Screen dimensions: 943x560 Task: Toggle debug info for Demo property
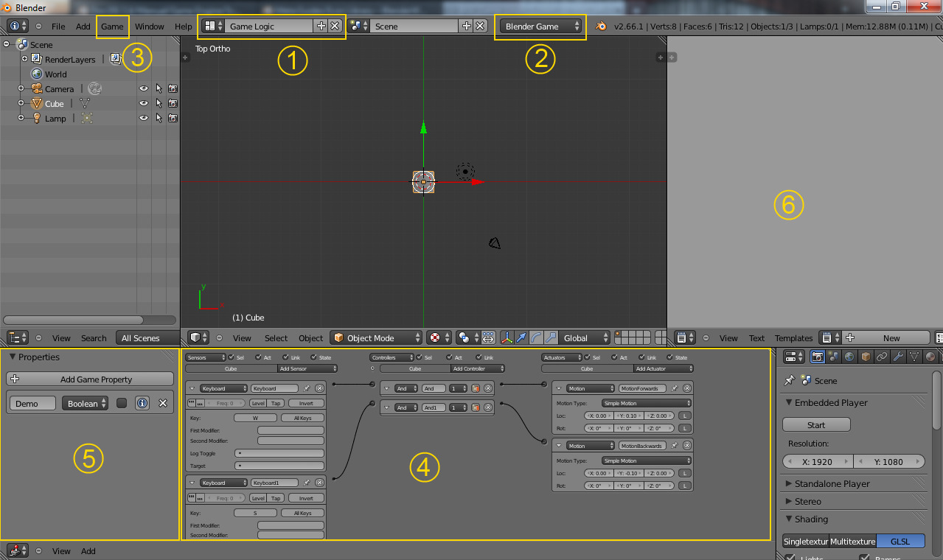click(142, 403)
